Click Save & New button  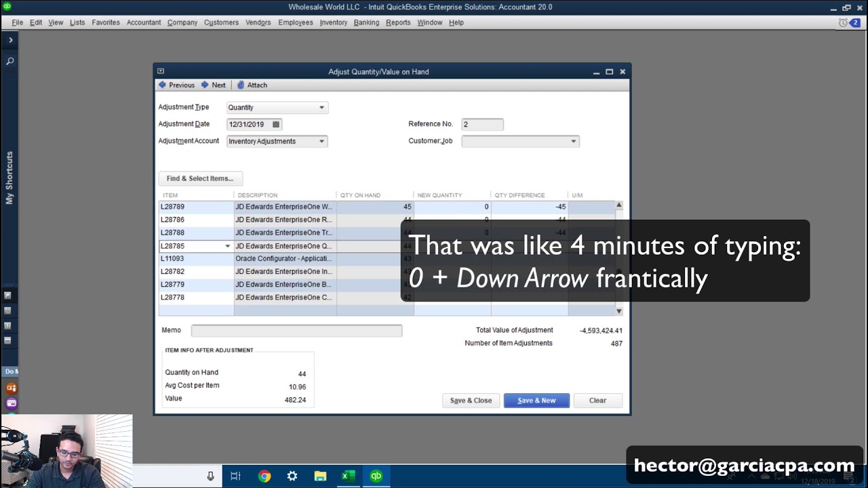(x=536, y=401)
